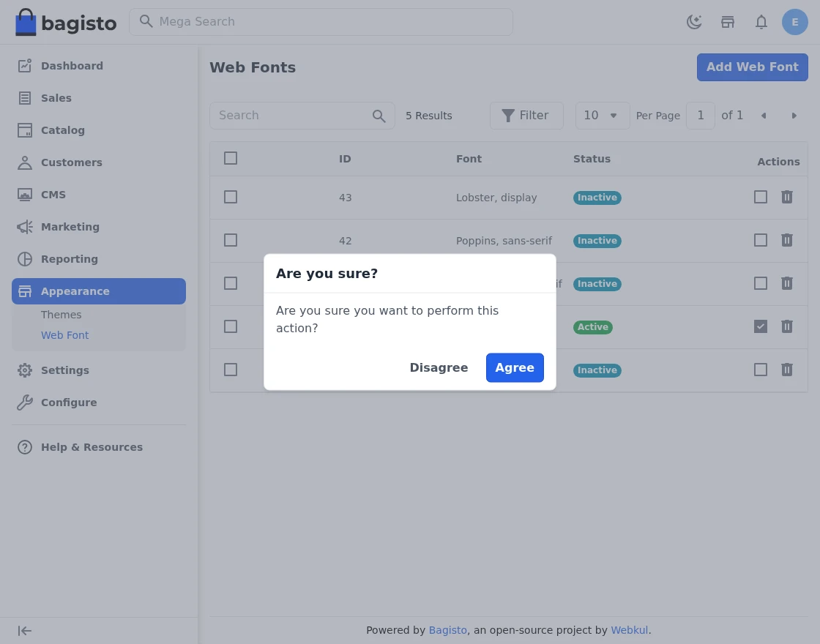The image size is (820, 644).
Task: Open Catalog menu
Action: tap(99, 130)
